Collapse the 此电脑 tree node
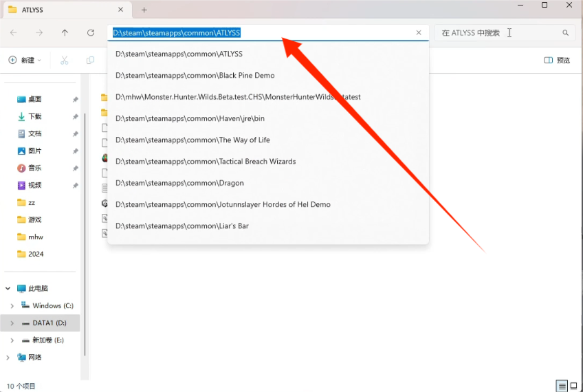Viewport: 583px width, 392px height. pyautogui.click(x=8, y=288)
